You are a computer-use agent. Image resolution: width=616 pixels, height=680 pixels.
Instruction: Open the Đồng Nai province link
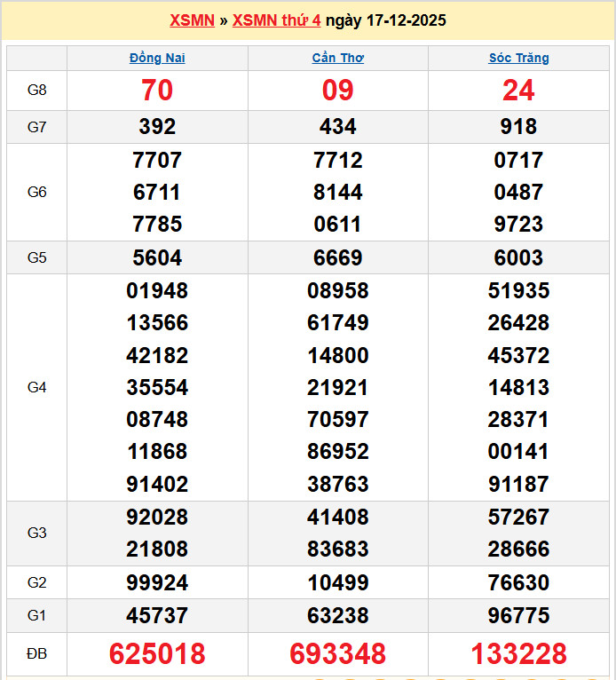[x=157, y=58]
